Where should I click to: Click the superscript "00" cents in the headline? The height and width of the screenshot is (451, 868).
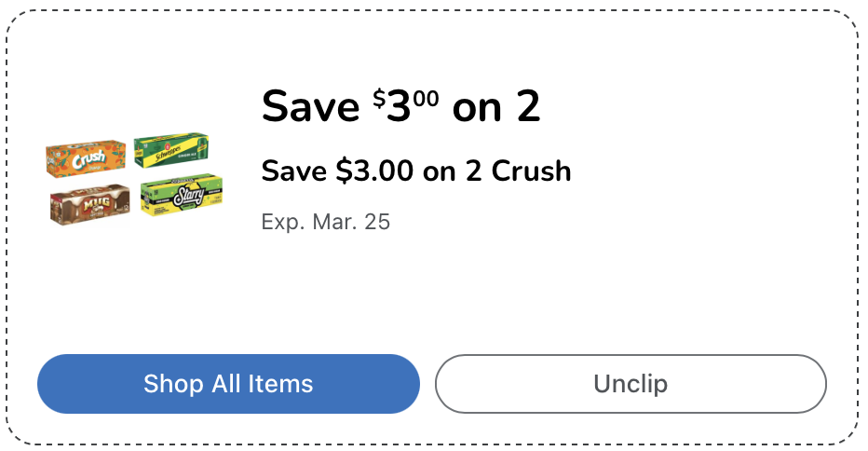426,96
